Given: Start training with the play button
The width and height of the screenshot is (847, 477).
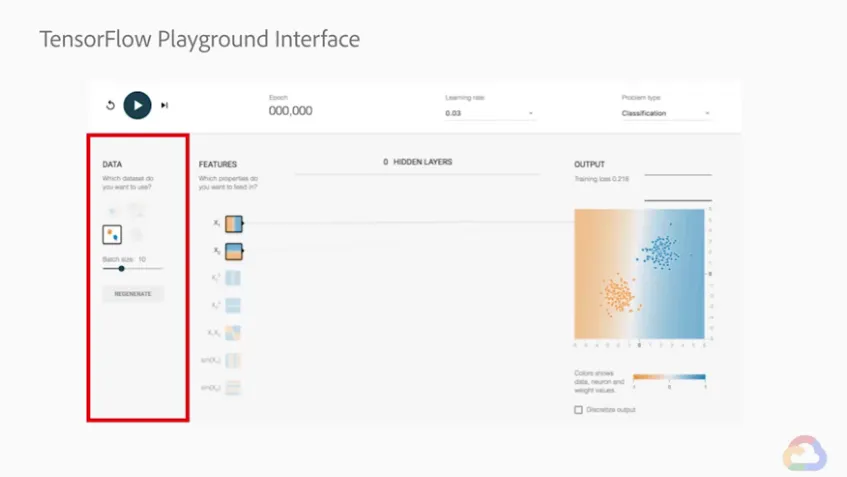Looking at the screenshot, I should tap(137, 105).
